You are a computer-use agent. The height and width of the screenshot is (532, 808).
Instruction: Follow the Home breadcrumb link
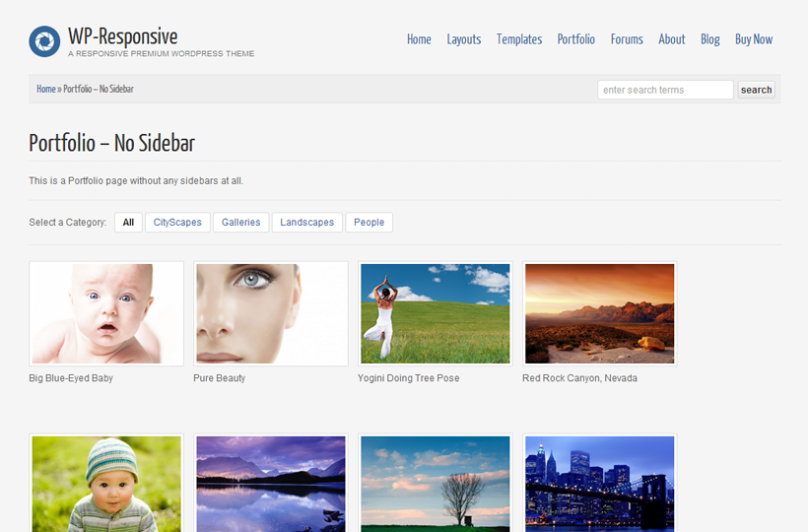[x=46, y=89]
